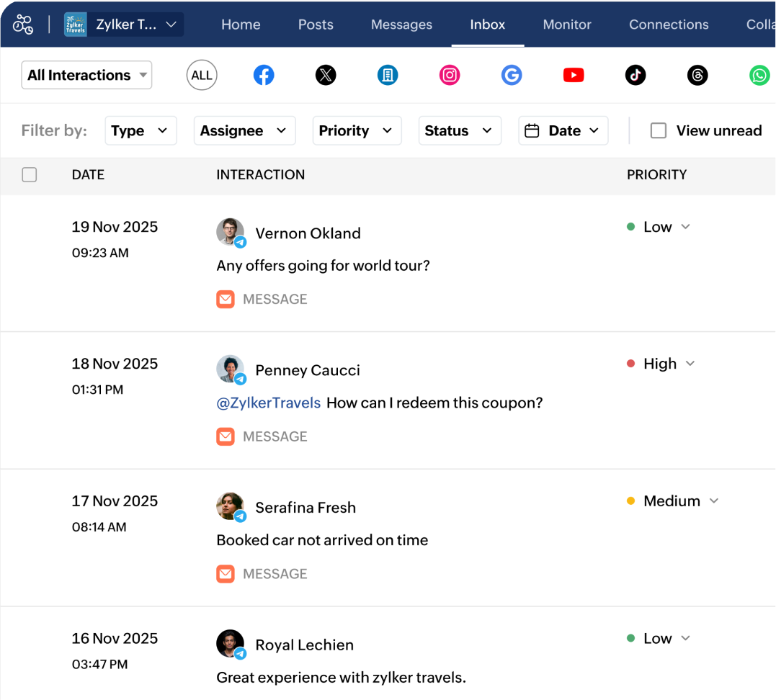Click the name Penney Caucci

click(308, 371)
